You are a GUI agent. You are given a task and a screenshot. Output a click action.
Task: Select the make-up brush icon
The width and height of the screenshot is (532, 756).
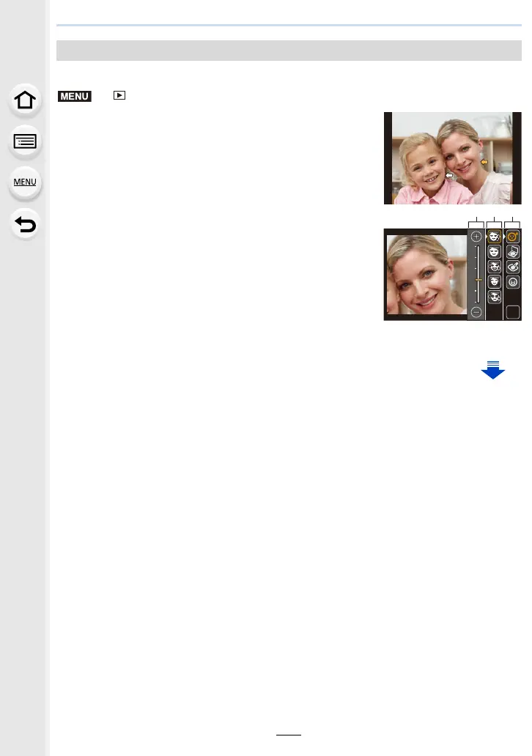click(x=513, y=267)
